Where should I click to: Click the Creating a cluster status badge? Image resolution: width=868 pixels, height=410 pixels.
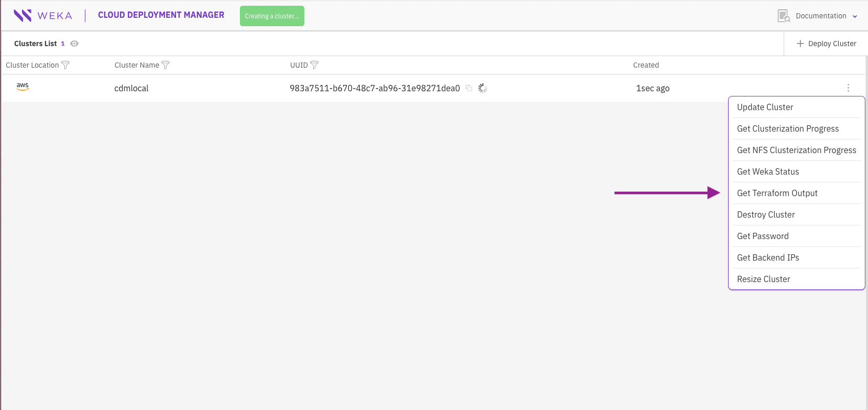coord(272,16)
